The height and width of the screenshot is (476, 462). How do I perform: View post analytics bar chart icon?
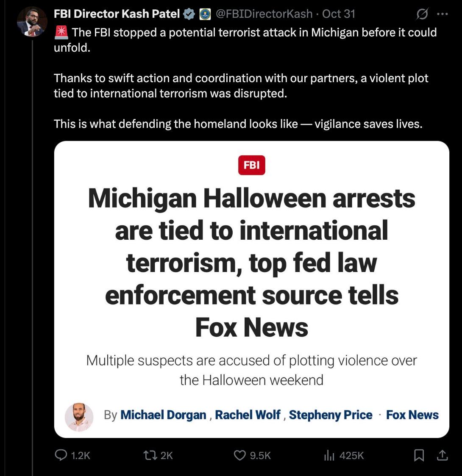329,455
